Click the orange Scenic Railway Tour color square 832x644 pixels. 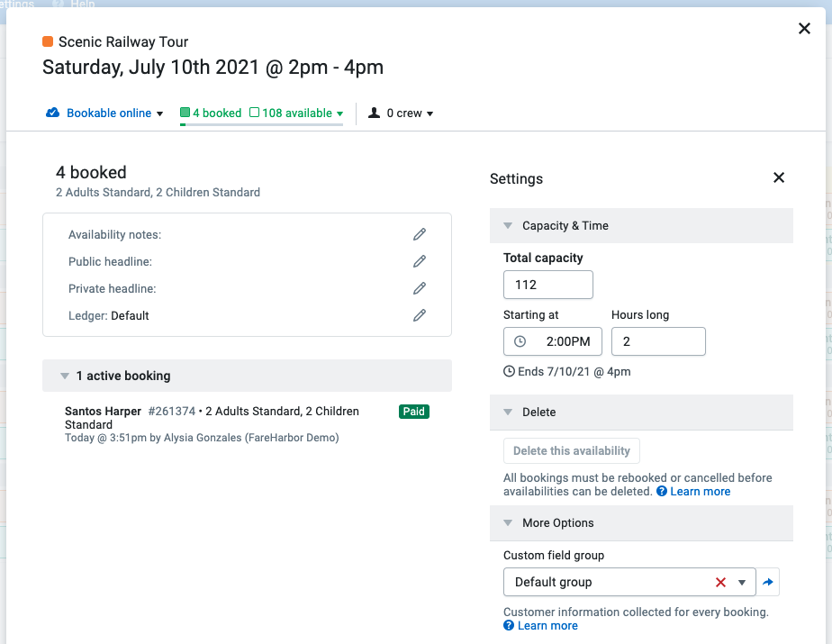(48, 41)
